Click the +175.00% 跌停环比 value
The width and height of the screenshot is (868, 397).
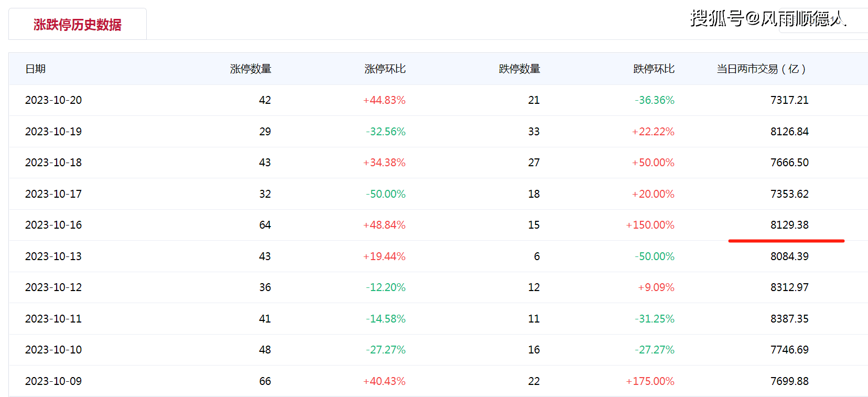coord(650,381)
